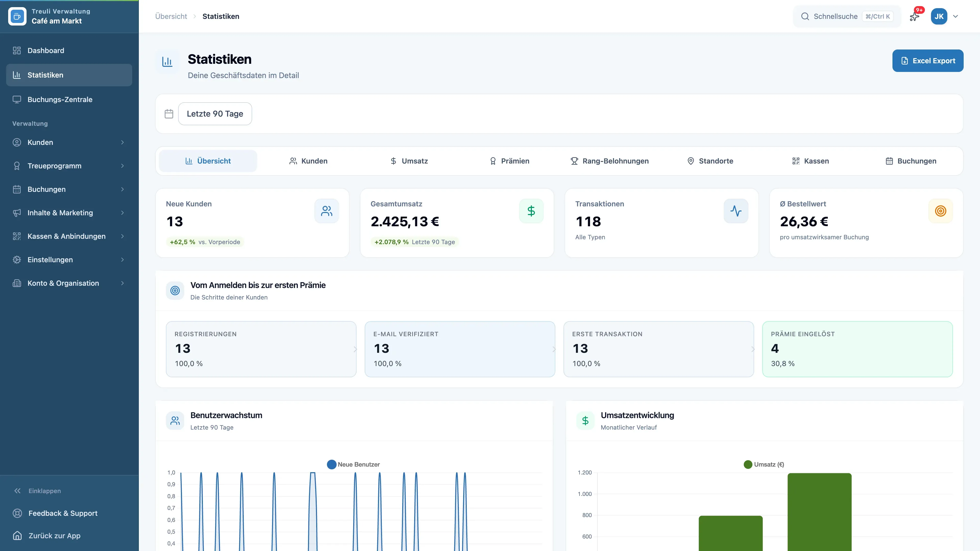Click the users icon beside Benutzerwachstum
Viewport: 980px width, 551px height.
click(175, 421)
